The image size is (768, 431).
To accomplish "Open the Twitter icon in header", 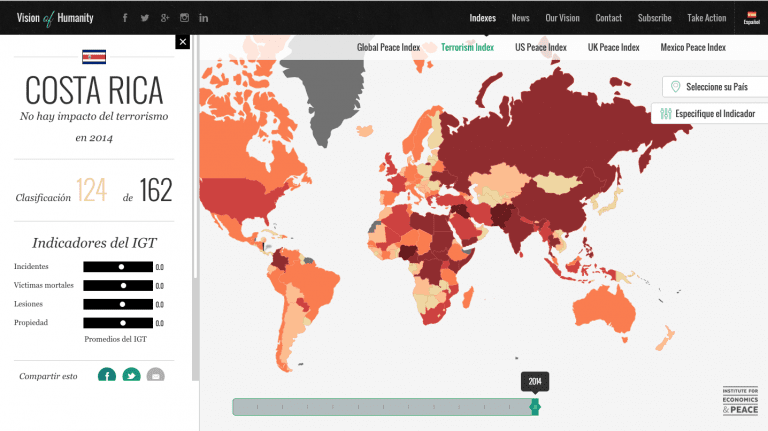I will [145, 18].
